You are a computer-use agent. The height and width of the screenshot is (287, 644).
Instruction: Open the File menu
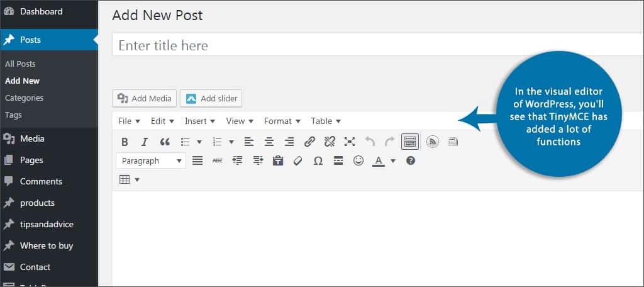click(129, 121)
